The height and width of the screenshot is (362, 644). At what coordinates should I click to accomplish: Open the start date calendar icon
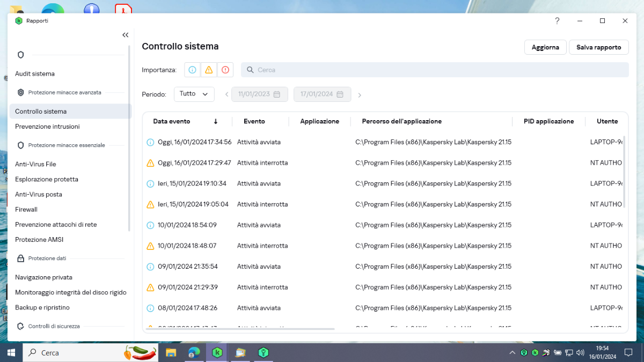277,94
